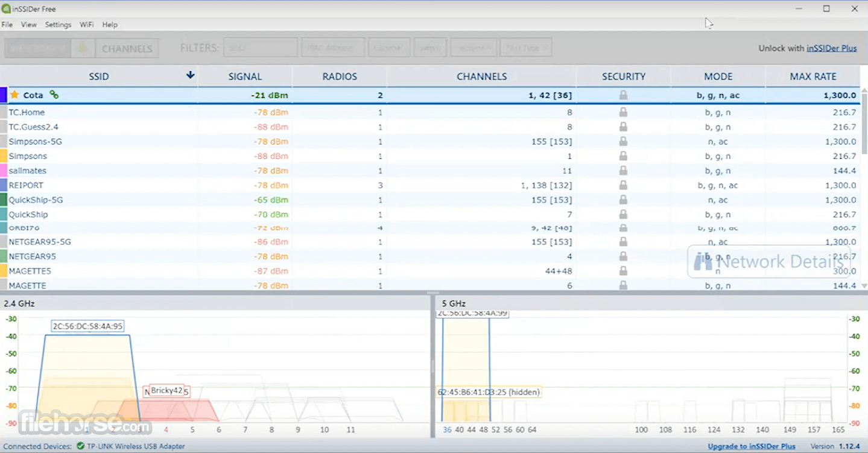868x453 pixels.
Task: Click the "1, 138 [132]" channels cell
Action: click(x=546, y=185)
